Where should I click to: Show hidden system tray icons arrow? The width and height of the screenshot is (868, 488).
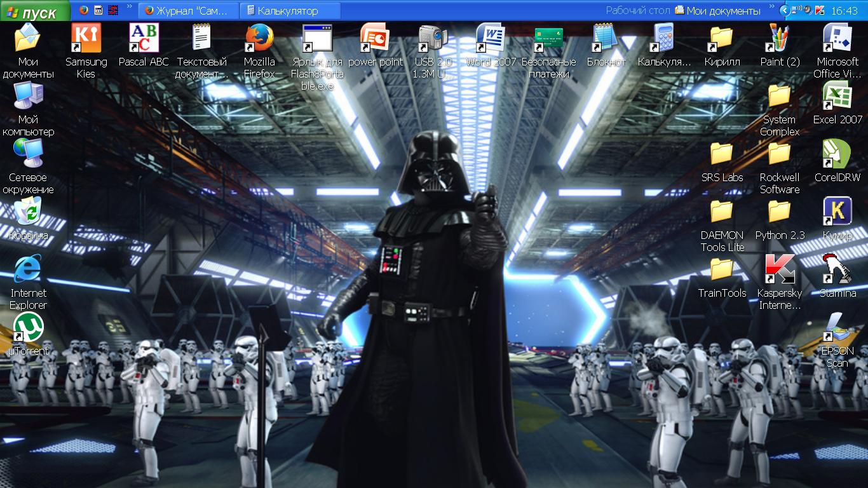tap(785, 10)
